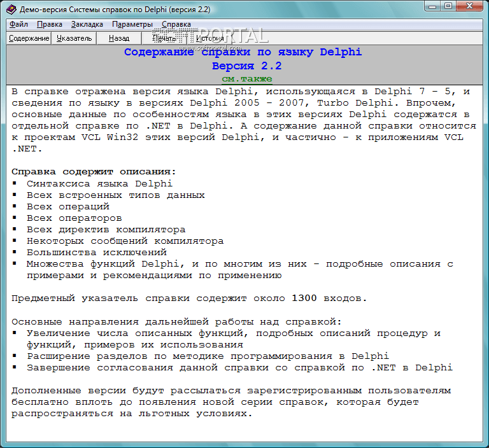The height and width of the screenshot is (448, 489).
Task: Open the Правка menu
Action: click(49, 24)
